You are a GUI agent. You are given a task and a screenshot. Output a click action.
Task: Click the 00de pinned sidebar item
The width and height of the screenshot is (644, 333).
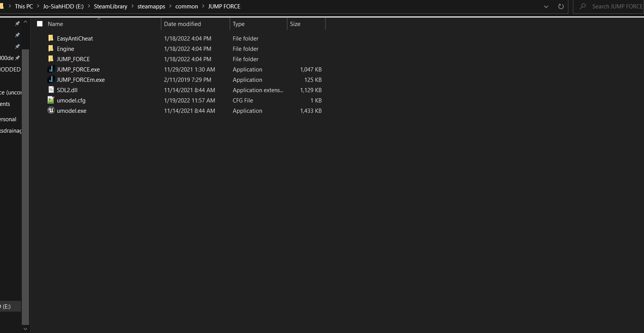pos(7,58)
